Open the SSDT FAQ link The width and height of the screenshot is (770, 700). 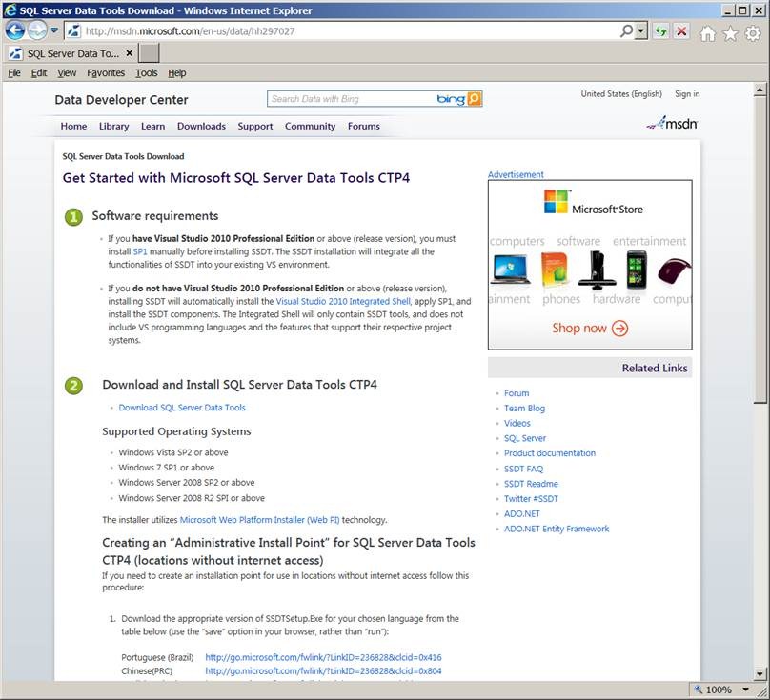[523, 469]
